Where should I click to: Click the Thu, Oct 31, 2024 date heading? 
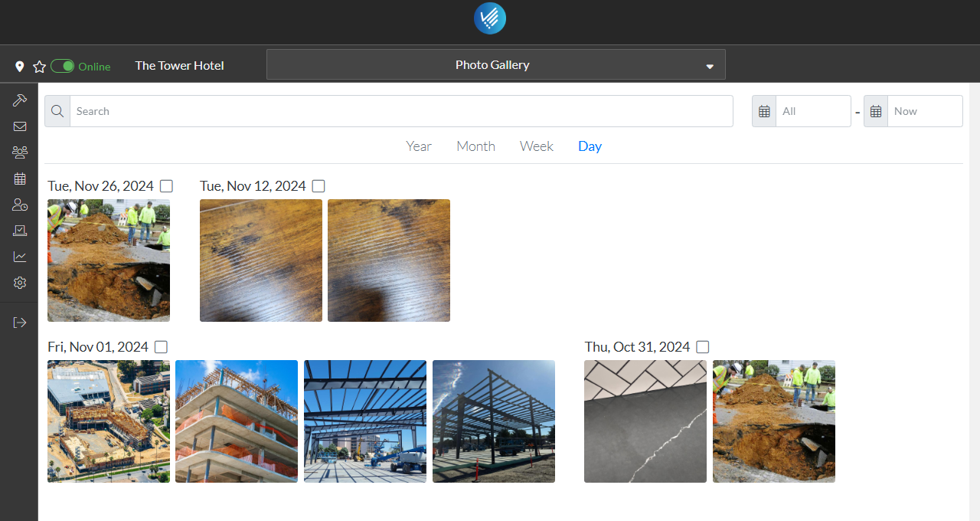[x=638, y=347]
